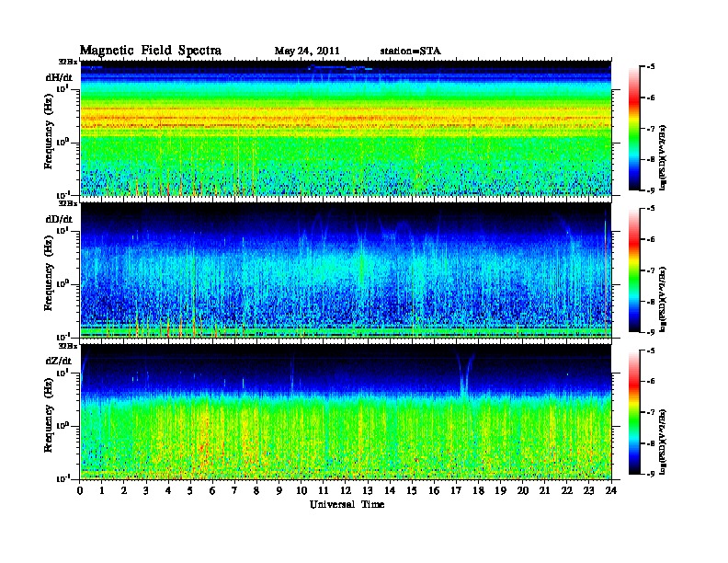Viewport: 728px width, 563px height.
Task: Click the dZ/dt spectrogram plot area
Action: pos(346,412)
